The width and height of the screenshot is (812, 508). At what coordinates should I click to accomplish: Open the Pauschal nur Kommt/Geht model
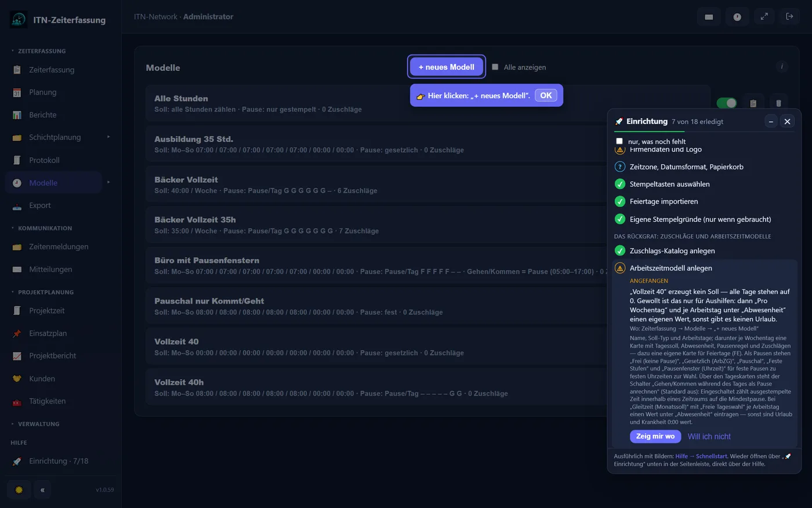pyautogui.click(x=428, y=306)
